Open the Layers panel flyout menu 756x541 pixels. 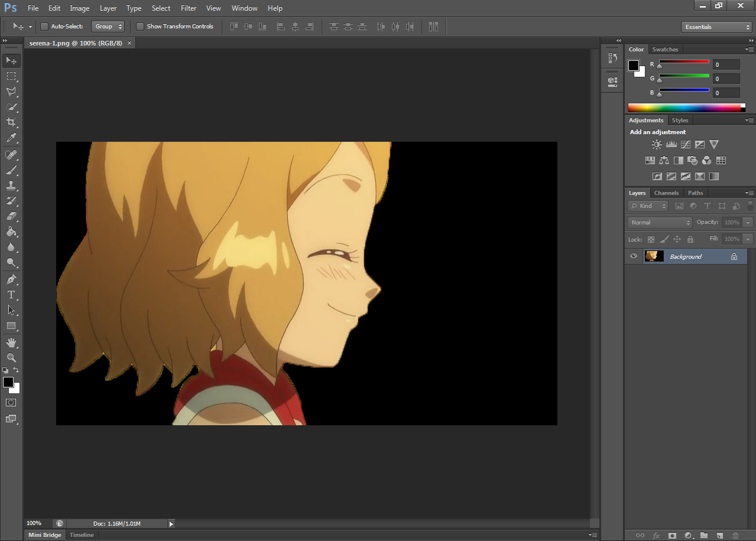point(749,193)
